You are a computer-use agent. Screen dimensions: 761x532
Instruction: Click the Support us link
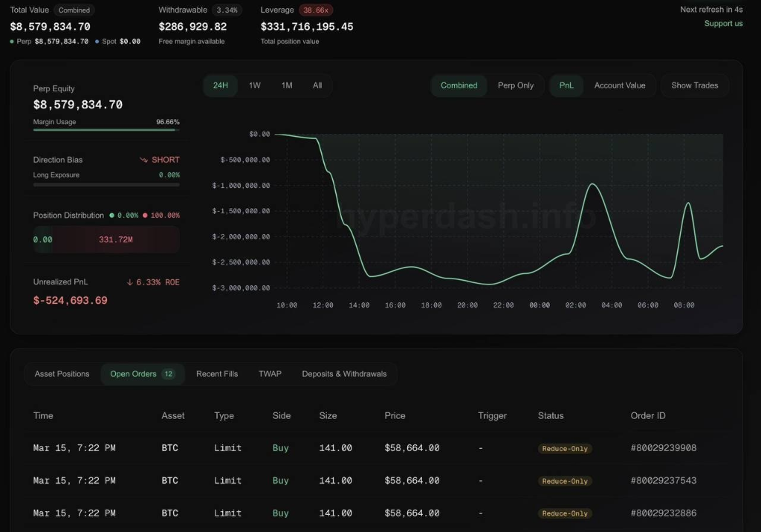point(723,23)
